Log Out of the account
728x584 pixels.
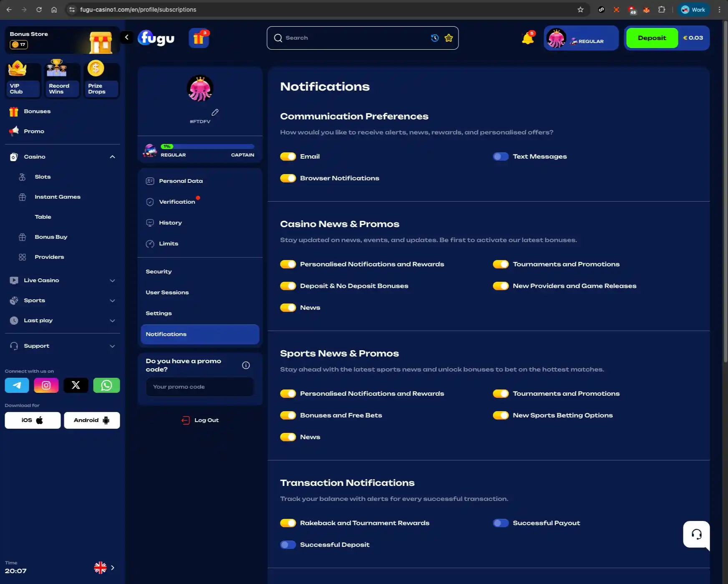point(200,420)
